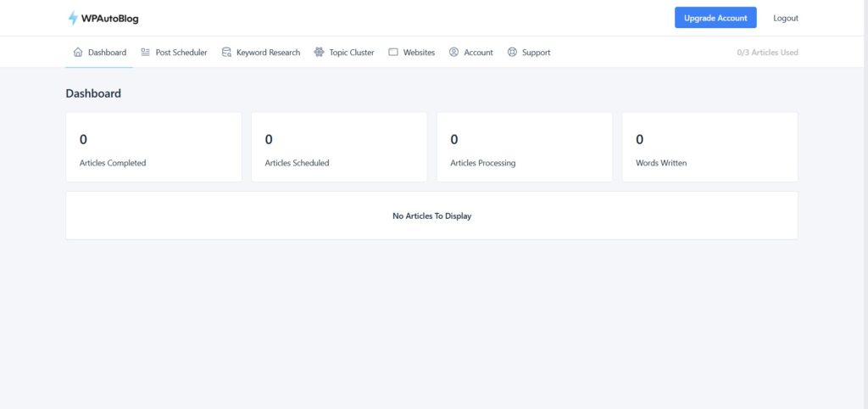Switch to the Keyword Research tab label
This screenshot has width=868, height=409.
point(268,53)
